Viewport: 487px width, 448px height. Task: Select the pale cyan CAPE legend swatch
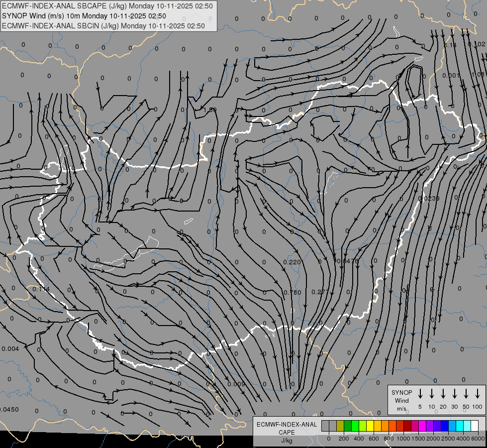pos(467,426)
